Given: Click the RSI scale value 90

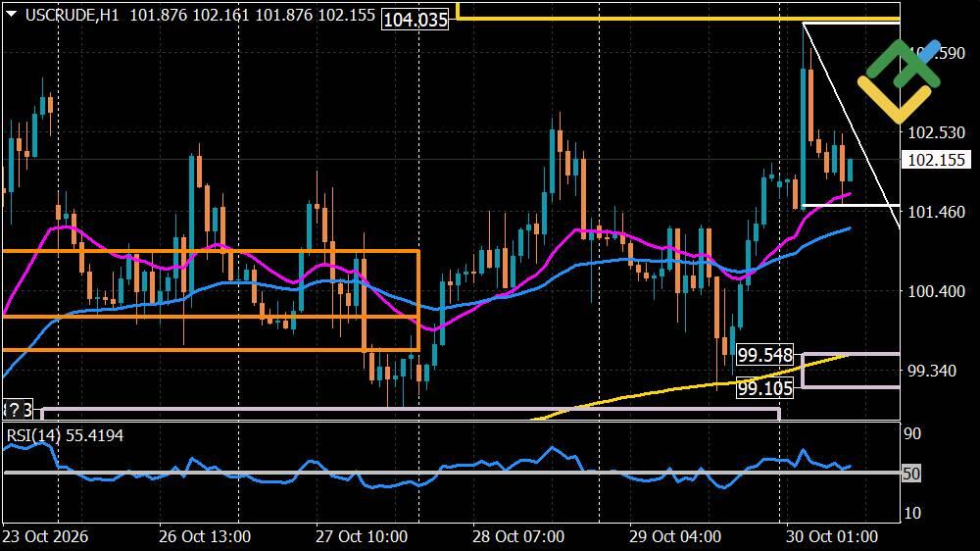Looking at the screenshot, I should click(x=912, y=433).
